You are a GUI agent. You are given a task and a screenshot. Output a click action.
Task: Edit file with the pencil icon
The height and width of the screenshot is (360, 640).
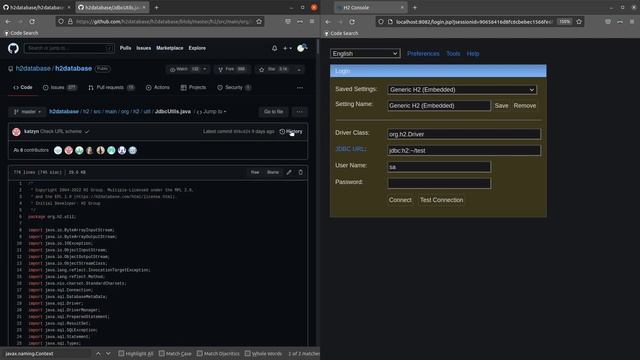(289, 172)
